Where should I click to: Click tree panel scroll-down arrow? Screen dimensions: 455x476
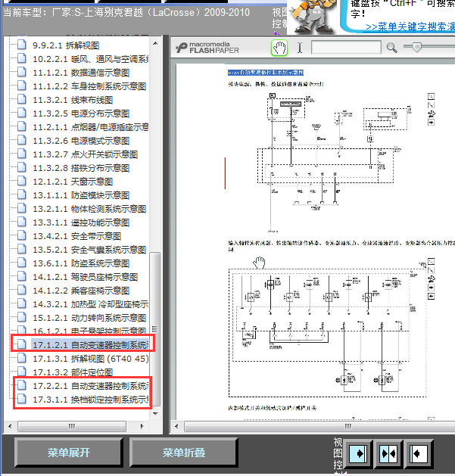click(x=155, y=414)
